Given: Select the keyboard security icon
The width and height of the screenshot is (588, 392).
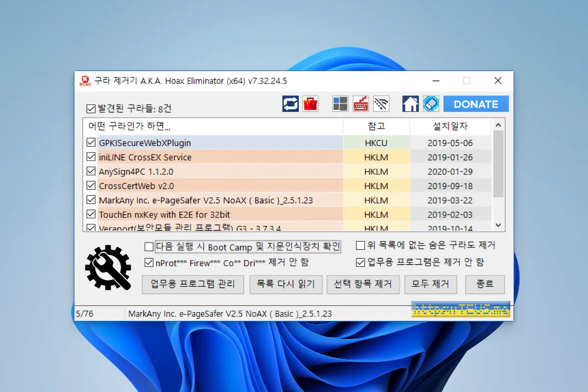Looking at the screenshot, I should click(x=361, y=103).
